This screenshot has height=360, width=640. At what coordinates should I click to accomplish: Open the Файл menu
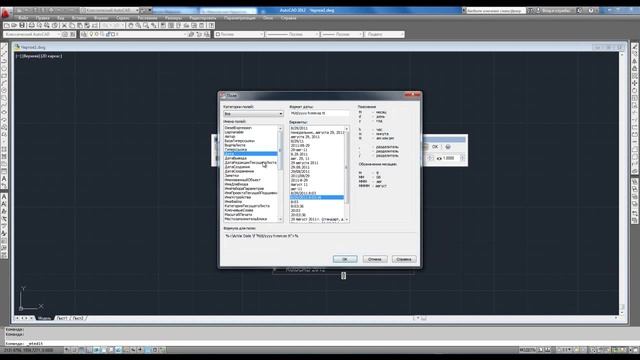click(23, 18)
